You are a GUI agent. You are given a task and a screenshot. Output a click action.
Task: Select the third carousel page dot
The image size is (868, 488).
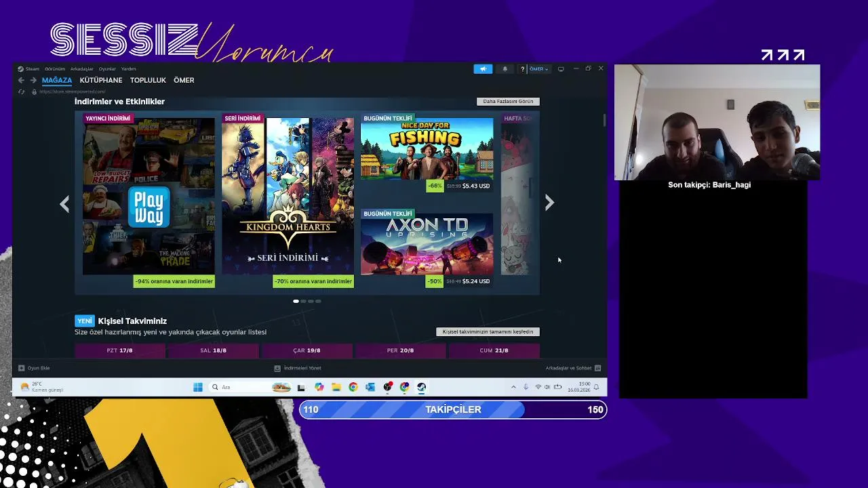311,301
